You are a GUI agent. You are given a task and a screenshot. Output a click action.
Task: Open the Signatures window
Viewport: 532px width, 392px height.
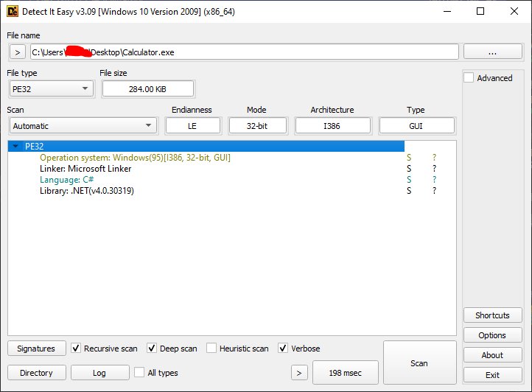coord(36,349)
